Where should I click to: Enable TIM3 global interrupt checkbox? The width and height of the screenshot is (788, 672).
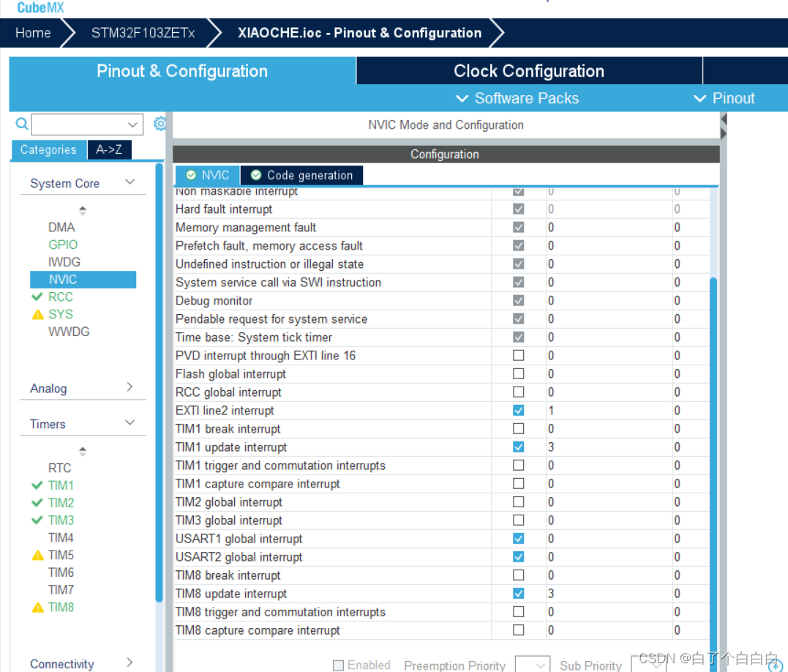pyautogui.click(x=518, y=520)
